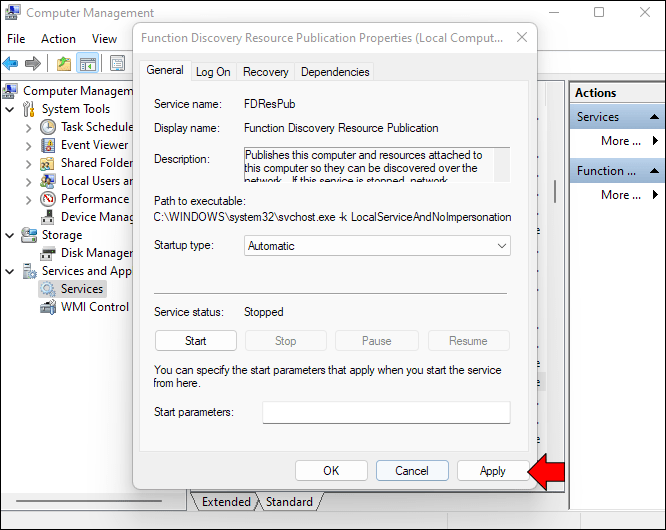Viewport: 666px width, 530px height.
Task: Expand the Shared Folders node
Action: coord(28,164)
